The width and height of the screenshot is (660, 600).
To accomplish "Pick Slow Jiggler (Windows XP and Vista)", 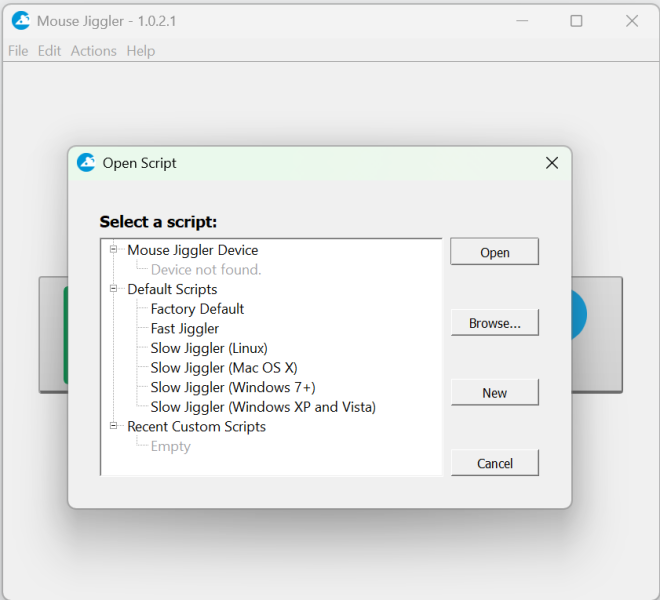I will [262, 407].
